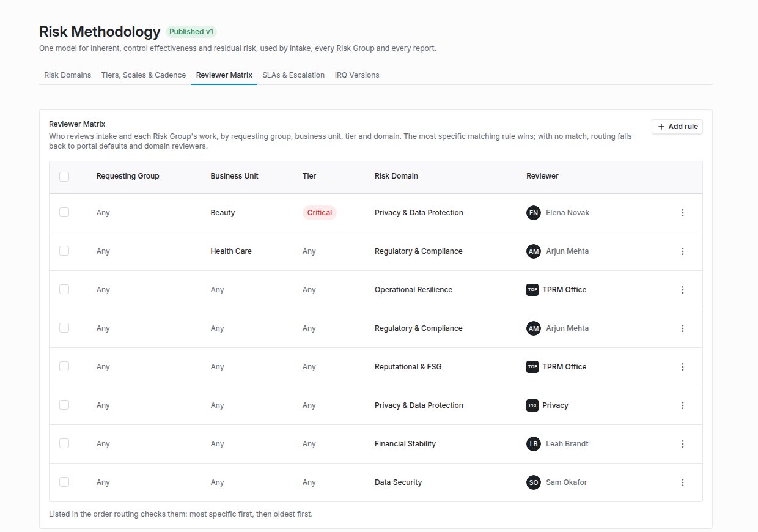Select the Reviewer Matrix tab
The width and height of the screenshot is (758, 532).
click(224, 75)
